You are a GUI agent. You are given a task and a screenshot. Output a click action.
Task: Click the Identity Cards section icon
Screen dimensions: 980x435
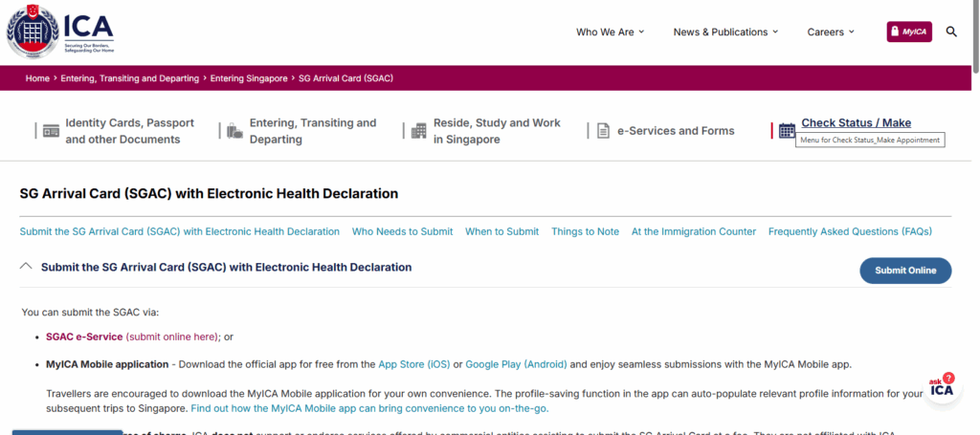pyautogui.click(x=51, y=131)
